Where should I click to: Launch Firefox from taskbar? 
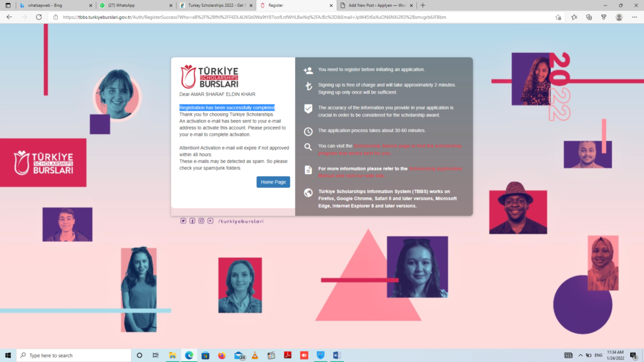click(222, 356)
